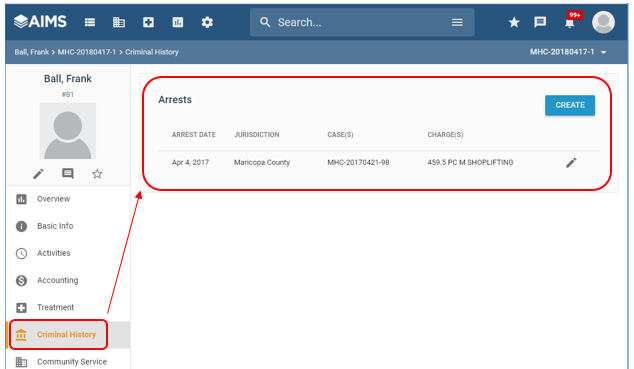Click the medical plus icon in top bar
This screenshot has height=369, width=634.
pyautogui.click(x=148, y=22)
